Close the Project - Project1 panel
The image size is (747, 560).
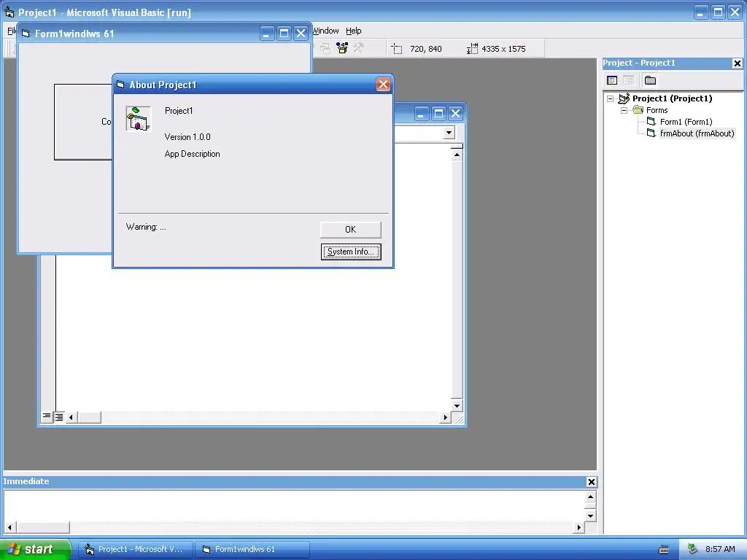(737, 63)
